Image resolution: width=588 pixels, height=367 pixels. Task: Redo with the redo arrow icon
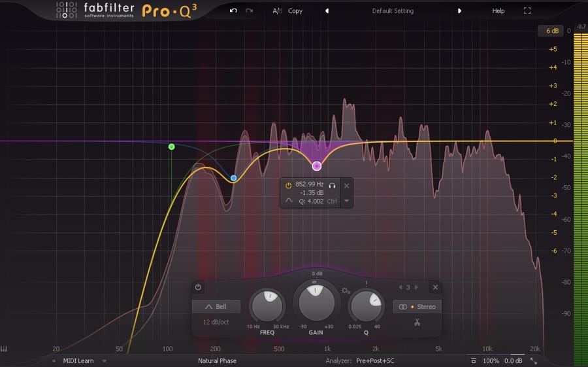[x=249, y=10]
